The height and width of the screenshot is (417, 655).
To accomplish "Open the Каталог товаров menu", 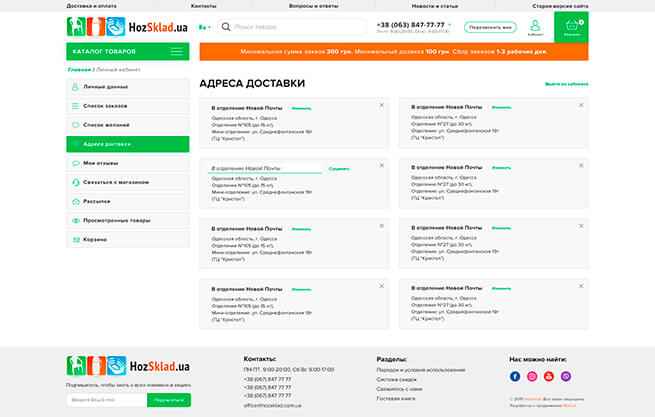I will (x=128, y=51).
